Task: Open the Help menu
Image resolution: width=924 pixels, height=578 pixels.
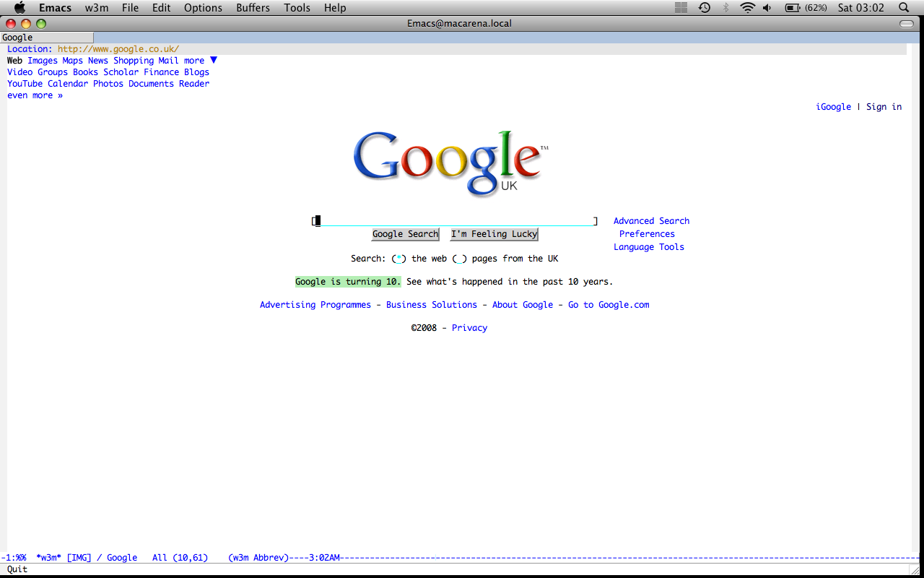Action: (335, 7)
